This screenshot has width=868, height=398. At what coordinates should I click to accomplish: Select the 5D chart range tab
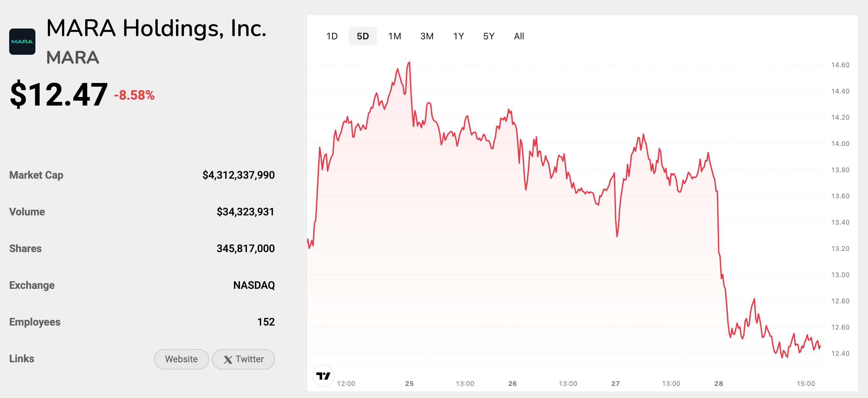click(363, 36)
